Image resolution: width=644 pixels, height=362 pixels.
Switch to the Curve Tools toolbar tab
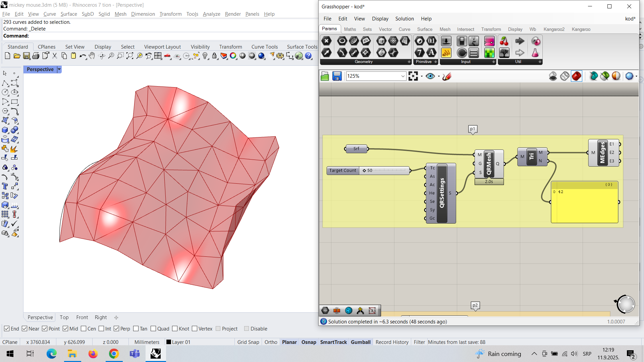click(x=264, y=47)
